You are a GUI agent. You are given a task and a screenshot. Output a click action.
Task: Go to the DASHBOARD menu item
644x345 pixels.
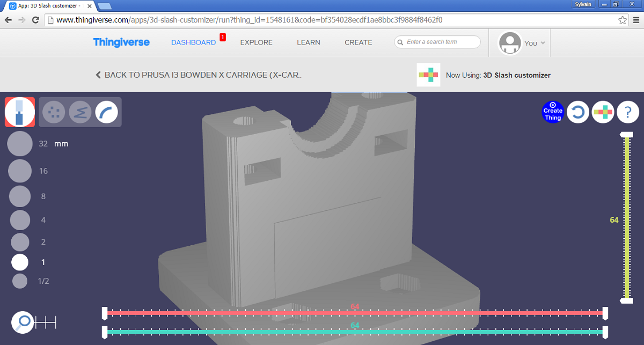193,42
